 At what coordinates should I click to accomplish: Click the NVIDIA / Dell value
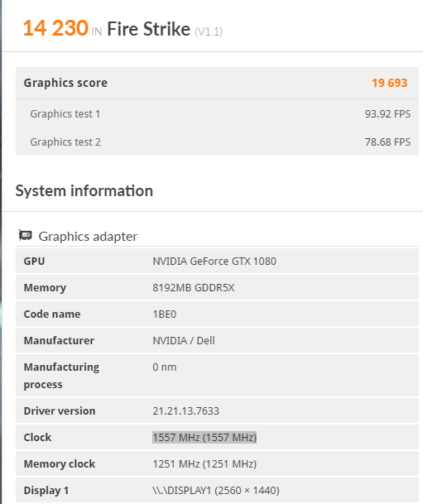click(x=184, y=340)
